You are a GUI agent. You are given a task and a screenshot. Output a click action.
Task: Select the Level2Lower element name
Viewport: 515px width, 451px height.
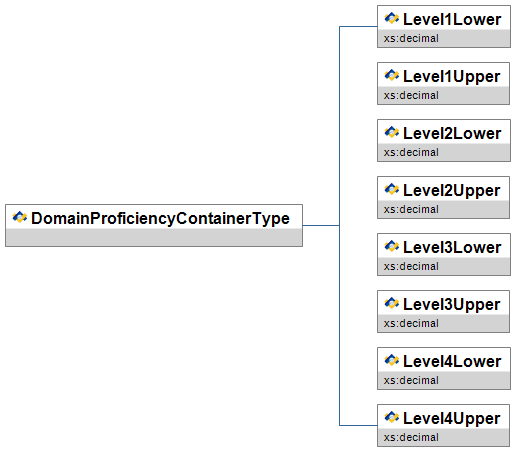coord(452,133)
